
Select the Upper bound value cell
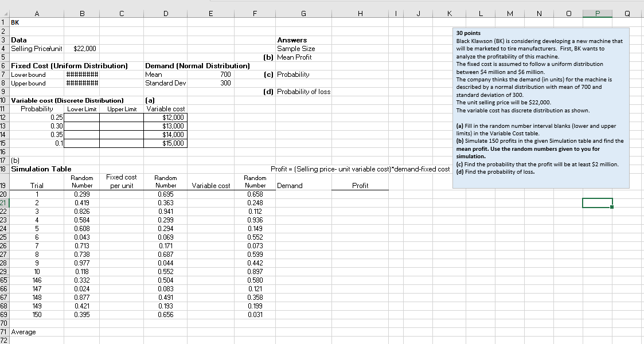82,83
